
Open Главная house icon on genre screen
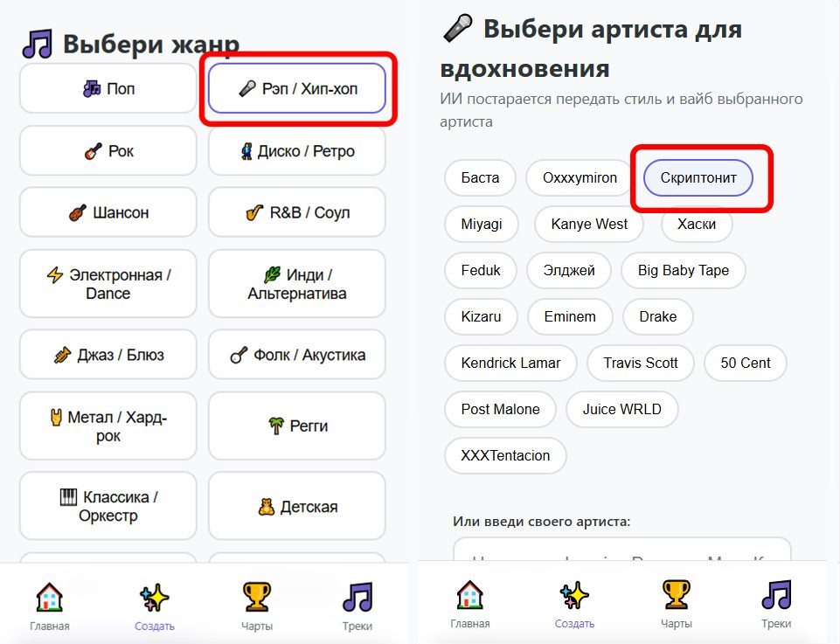(x=50, y=598)
